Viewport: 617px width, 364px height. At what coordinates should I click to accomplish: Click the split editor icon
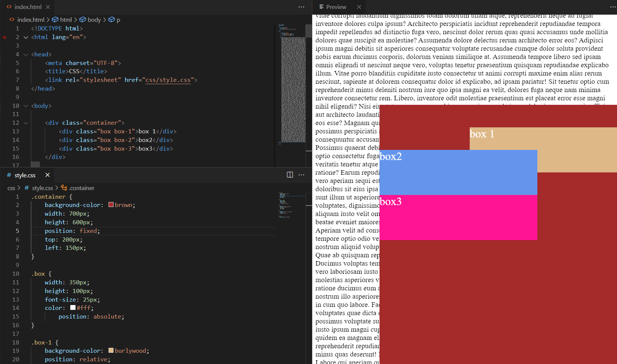(x=290, y=175)
